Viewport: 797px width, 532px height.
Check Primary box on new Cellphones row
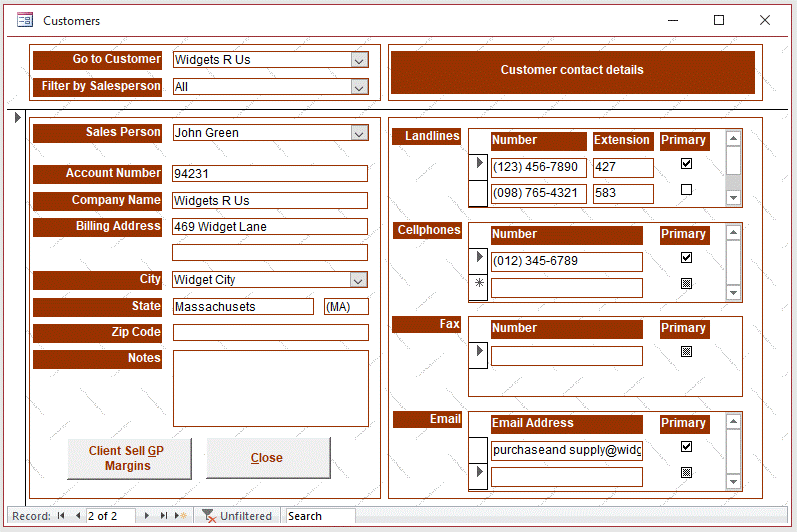(686, 284)
